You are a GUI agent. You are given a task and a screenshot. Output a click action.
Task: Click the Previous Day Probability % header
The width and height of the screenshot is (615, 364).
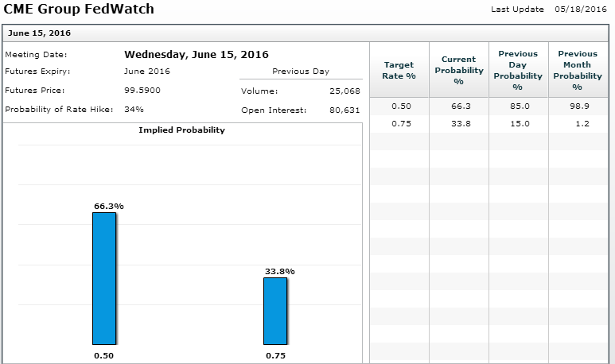click(518, 70)
